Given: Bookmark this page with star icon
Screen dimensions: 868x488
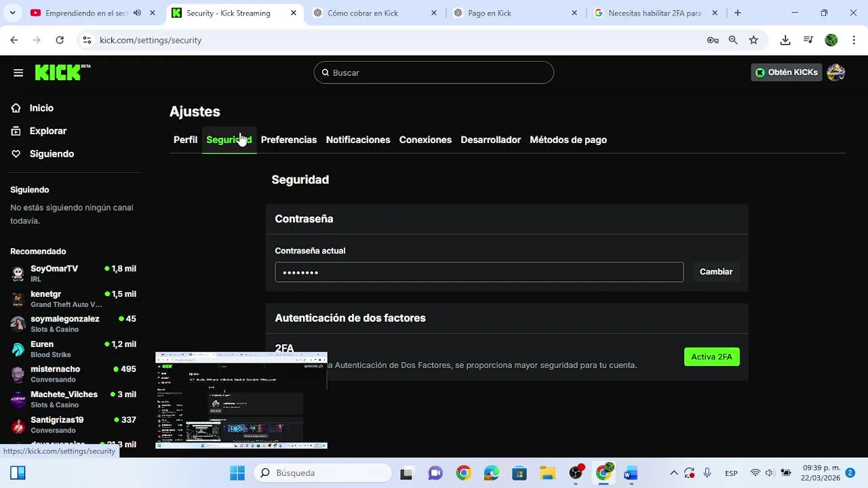Looking at the screenshot, I should (753, 40).
